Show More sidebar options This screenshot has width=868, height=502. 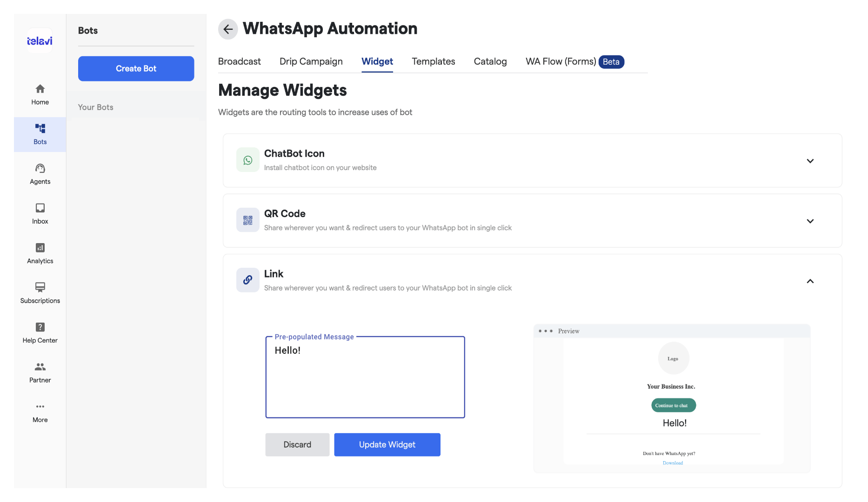(x=40, y=413)
